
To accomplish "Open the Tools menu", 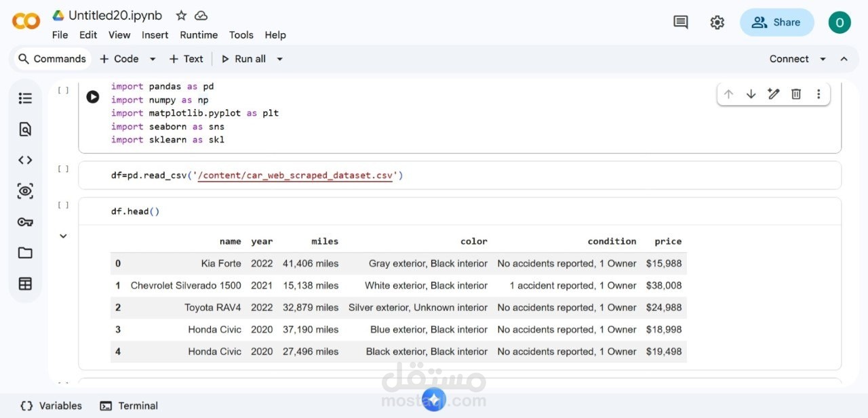I will point(241,35).
